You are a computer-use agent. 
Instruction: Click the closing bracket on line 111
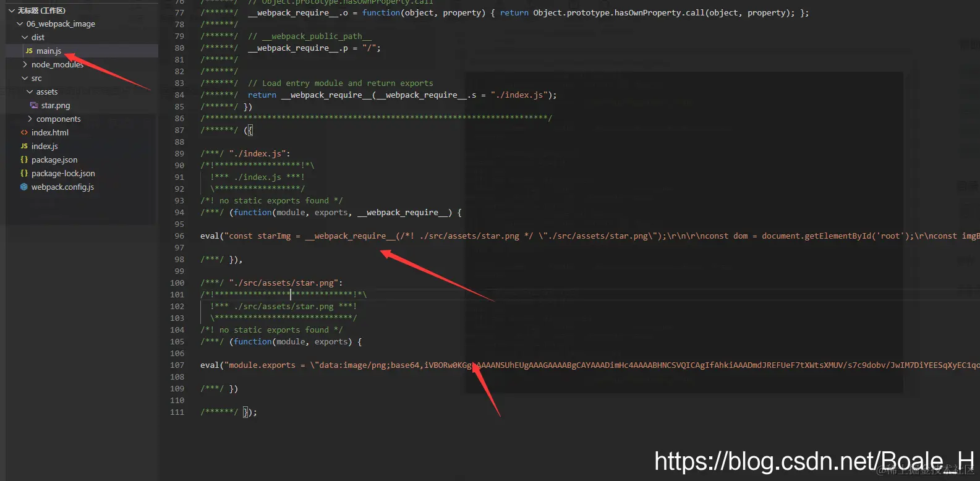click(x=245, y=412)
